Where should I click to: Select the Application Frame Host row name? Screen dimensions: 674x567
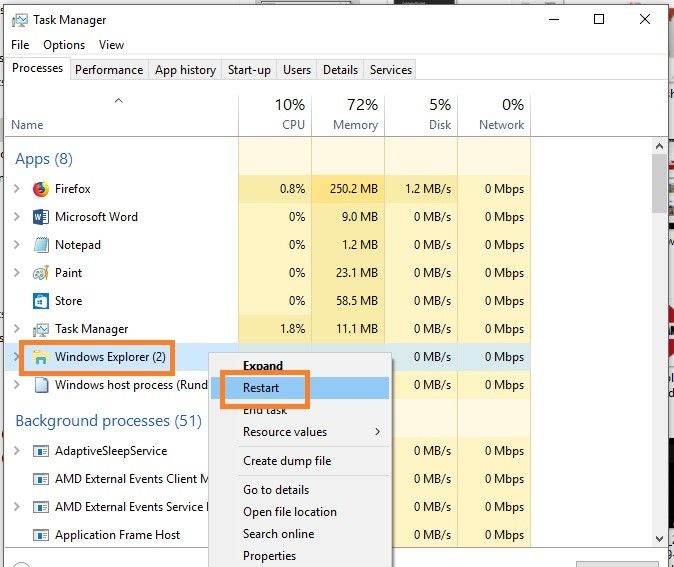pos(117,535)
